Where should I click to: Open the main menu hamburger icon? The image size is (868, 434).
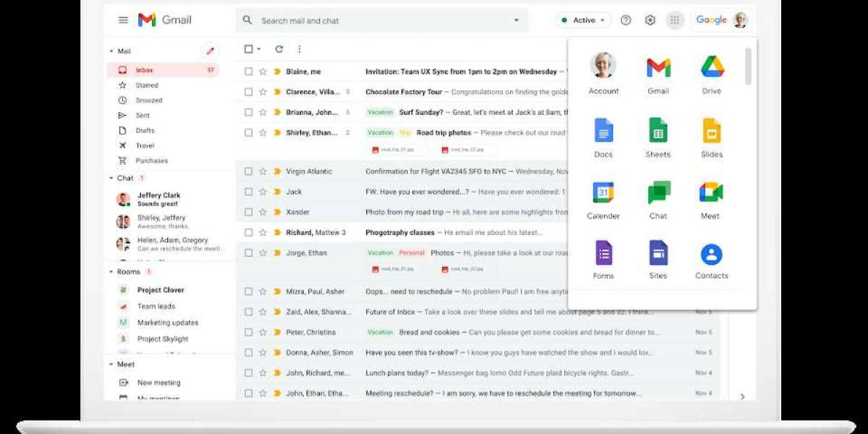pos(123,20)
